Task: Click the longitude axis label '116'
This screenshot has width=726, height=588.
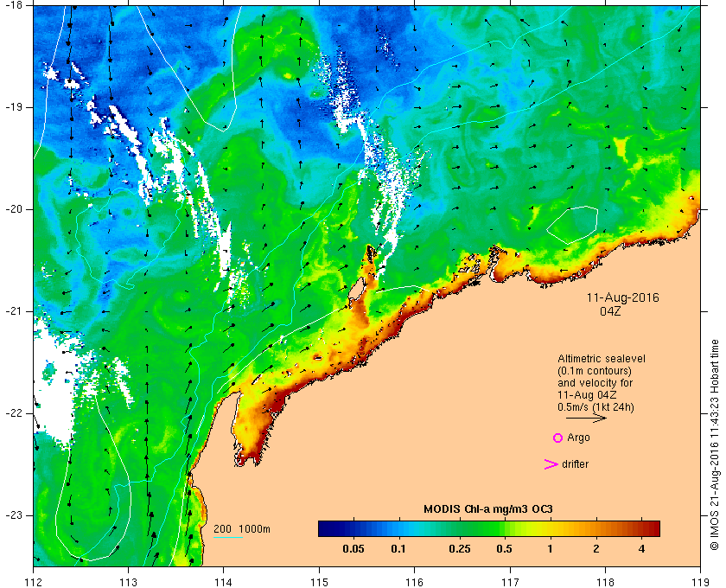Action: point(414,582)
